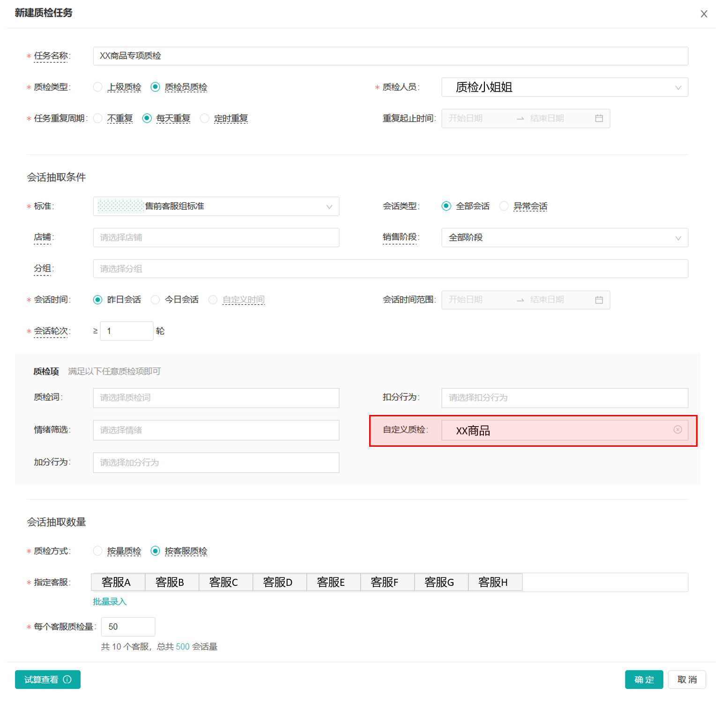Close the 新建质检任务 dialog
This screenshot has width=728, height=702.
pos(704,14)
